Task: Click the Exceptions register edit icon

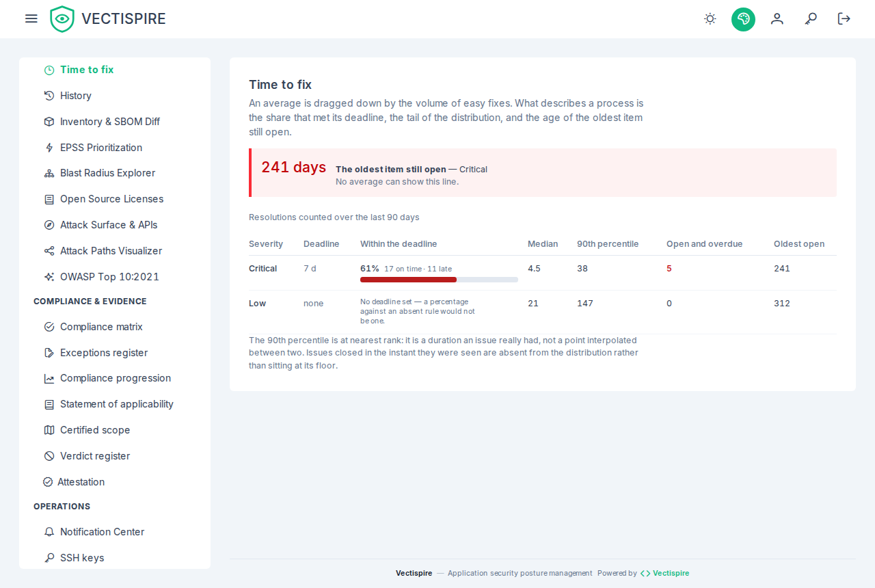Action: 49,353
